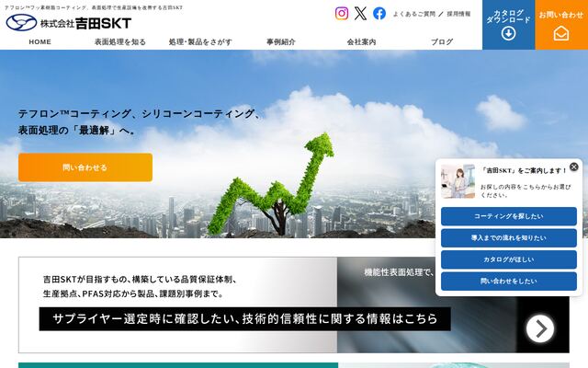Screen dimensions: 588x368
Task: Open the X (Twitter) icon link
Action: pos(360,14)
